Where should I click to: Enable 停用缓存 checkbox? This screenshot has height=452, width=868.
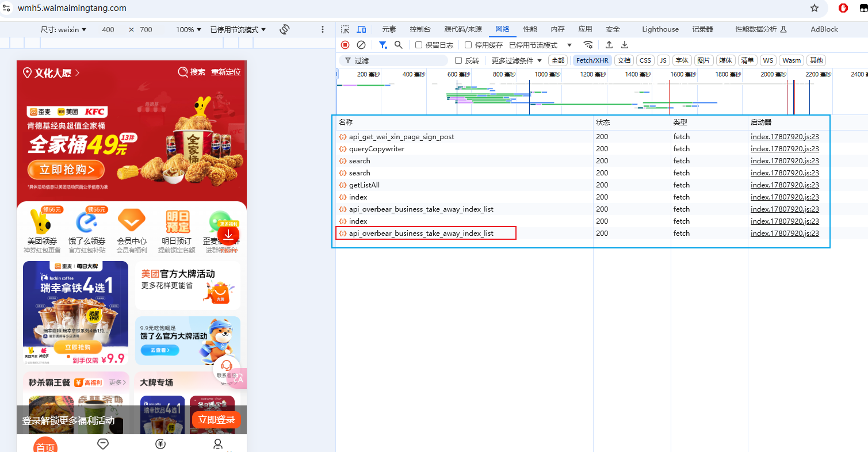(468, 45)
